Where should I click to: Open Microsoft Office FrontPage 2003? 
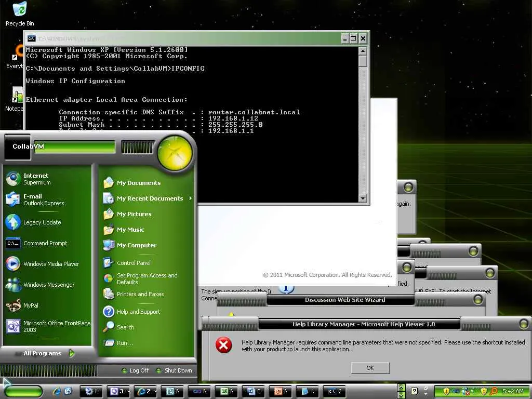[47, 326]
